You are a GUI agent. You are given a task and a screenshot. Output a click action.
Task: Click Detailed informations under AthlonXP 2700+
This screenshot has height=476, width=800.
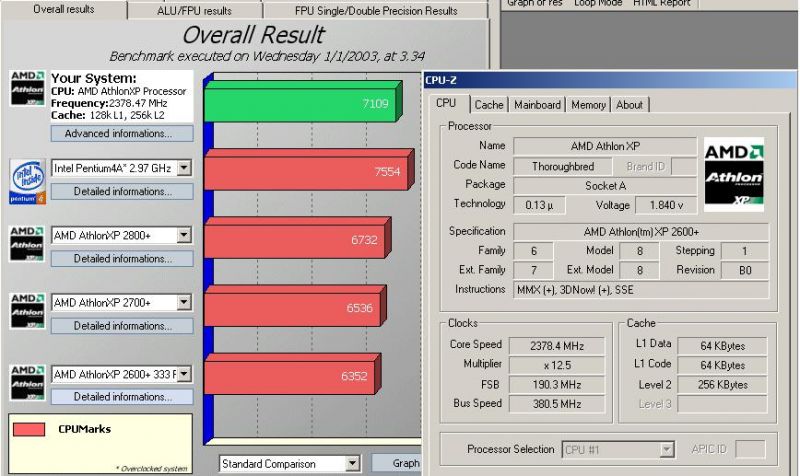tap(122, 325)
